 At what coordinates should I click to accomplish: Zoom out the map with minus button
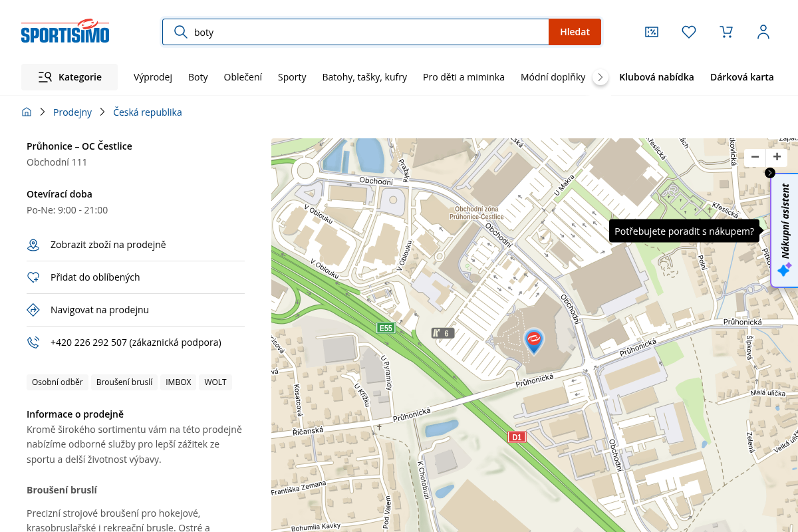tap(755, 158)
